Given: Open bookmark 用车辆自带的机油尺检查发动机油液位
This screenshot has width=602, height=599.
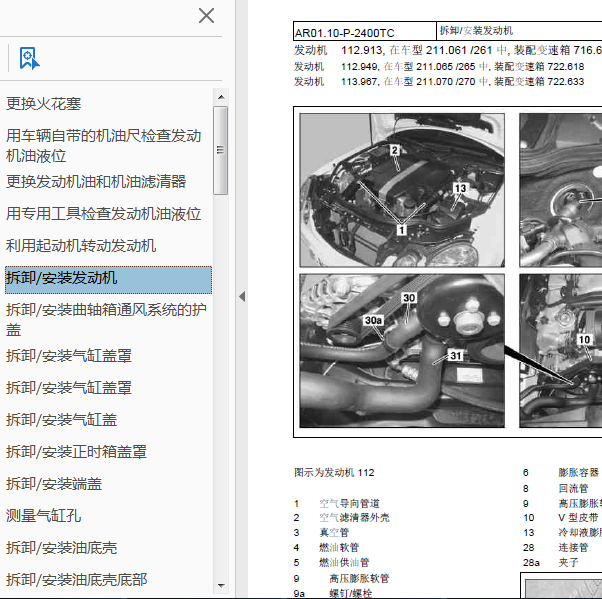Looking at the screenshot, I should click(104, 146).
